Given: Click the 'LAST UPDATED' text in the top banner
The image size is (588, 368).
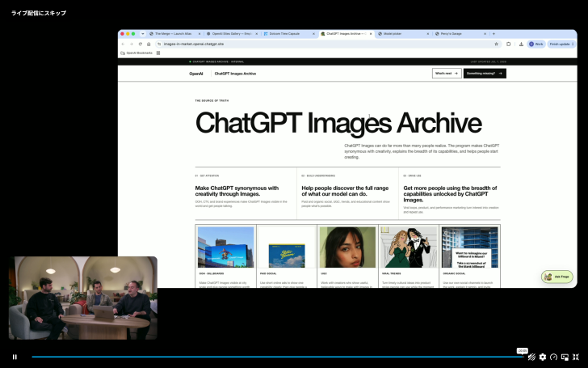Looking at the screenshot, I should [488, 61].
